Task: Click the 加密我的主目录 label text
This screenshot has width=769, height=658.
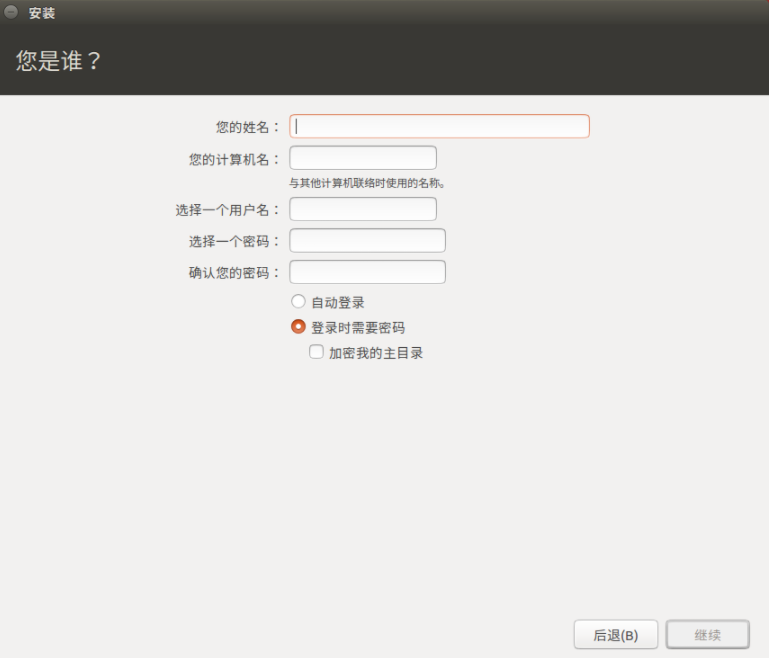Action: pos(376,353)
